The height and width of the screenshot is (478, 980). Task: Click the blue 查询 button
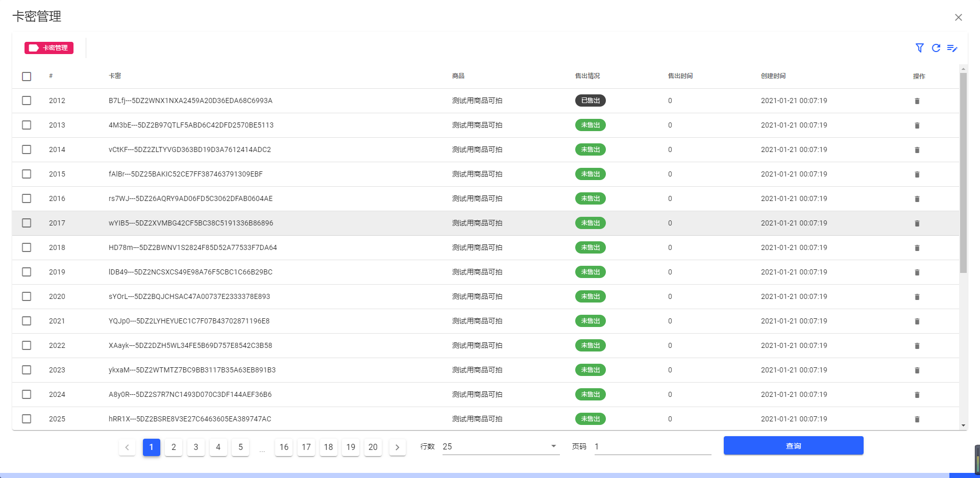[x=793, y=445]
